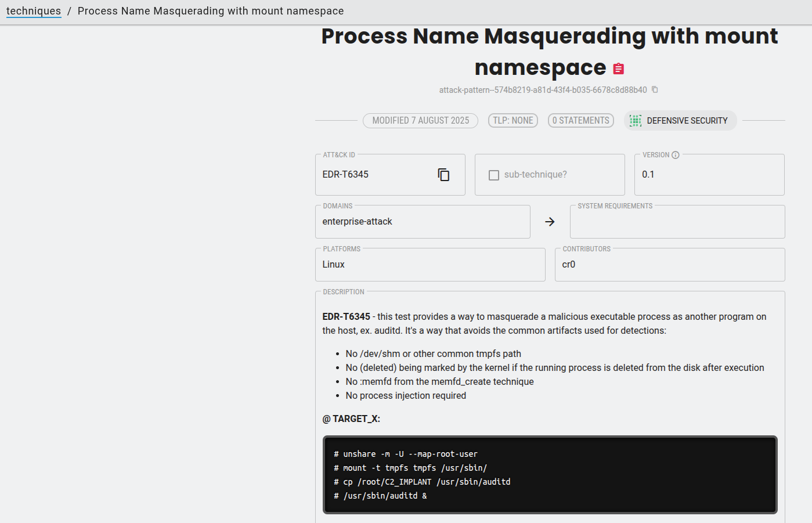Click the Version info icon
Viewport: 812px width, 523px height.
point(676,155)
